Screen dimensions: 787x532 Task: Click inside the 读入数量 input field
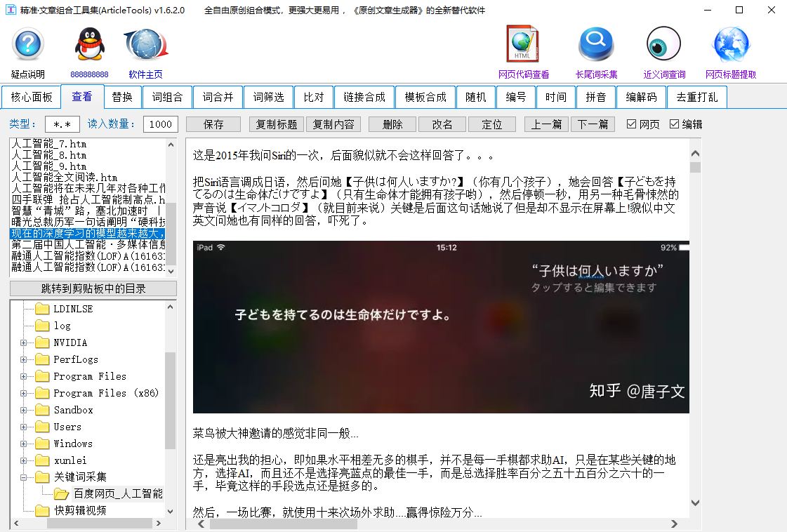click(x=159, y=124)
